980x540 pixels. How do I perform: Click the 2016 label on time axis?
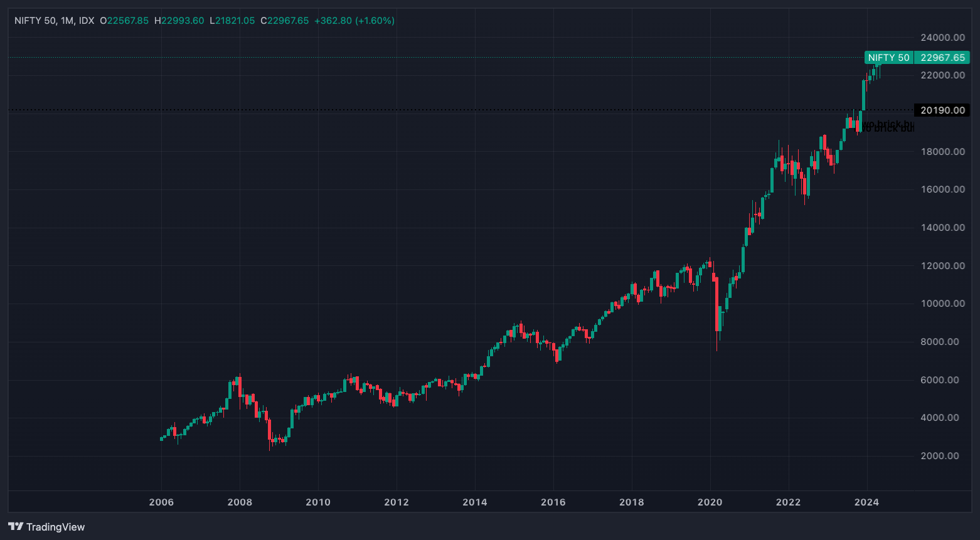pyautogui.click(x=553, y=502)
